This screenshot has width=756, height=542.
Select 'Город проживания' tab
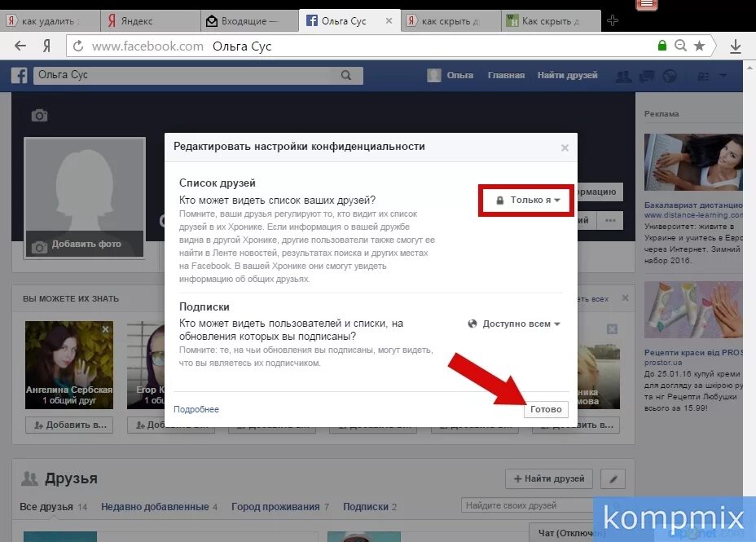click(280, 507)
